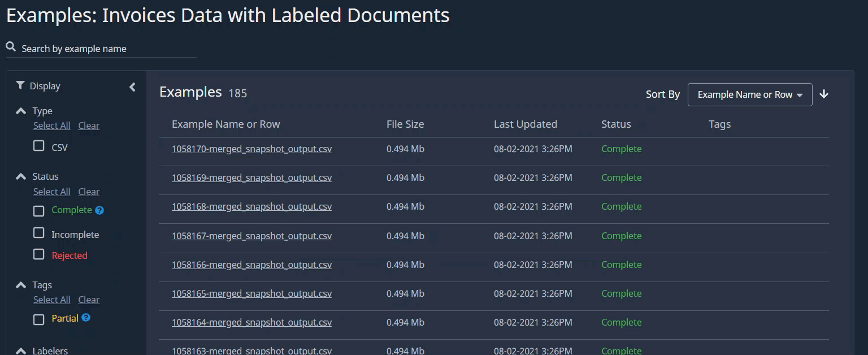The width and height of the screenshot is (868, 355).
Task: Collapse the Tags filter section
Action: click(x=21, y=285)
